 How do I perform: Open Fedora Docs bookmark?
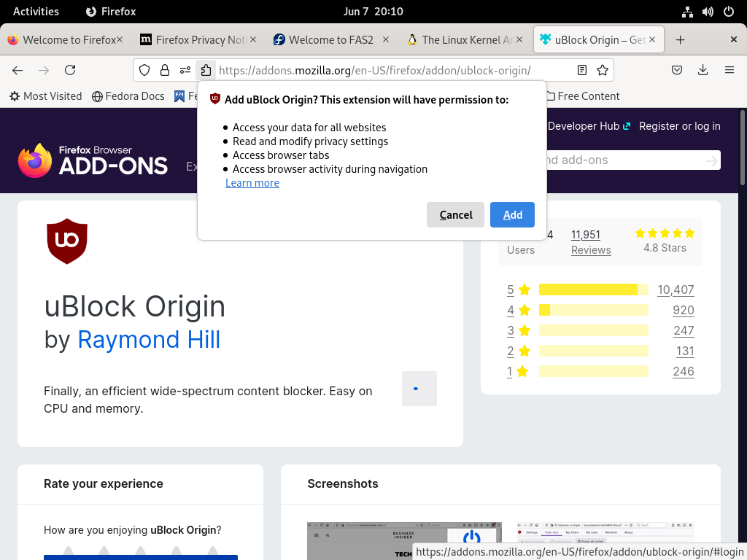click(128, 96)
